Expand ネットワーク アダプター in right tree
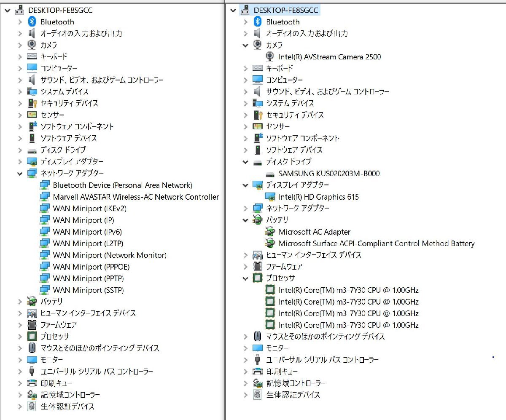The width and height of the screenshot is (506, 420). (x=245, y=208)
